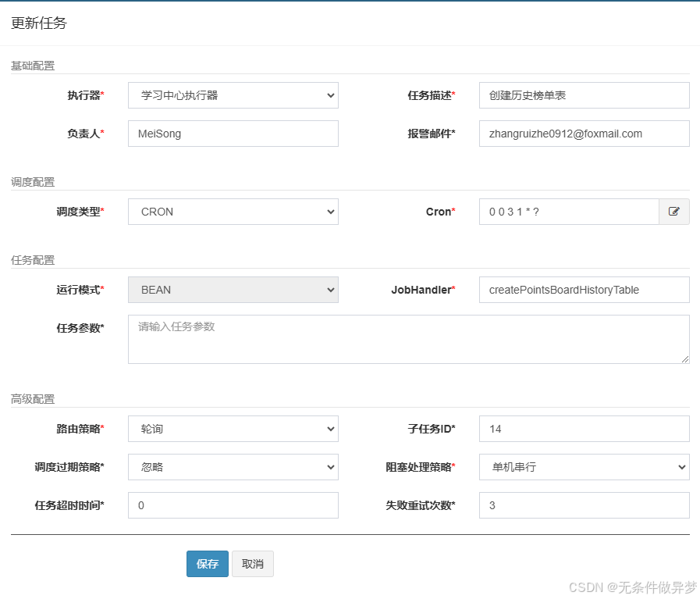Viewport: 700px width, 599px height.
Task: Click the JobHandler field label
Action: (423, 290)
